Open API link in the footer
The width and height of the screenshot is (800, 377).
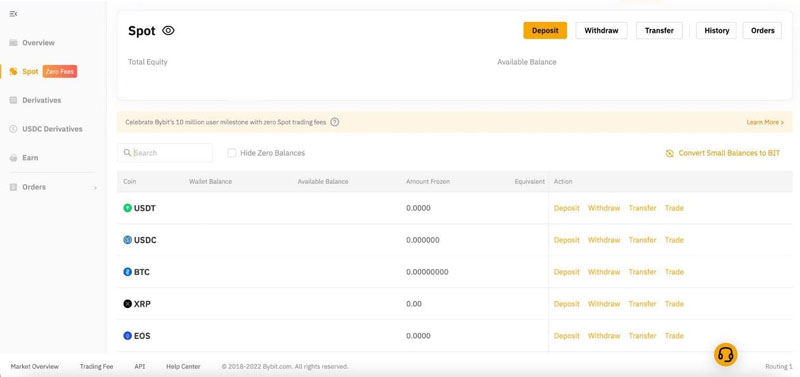click(x=140, y=366)
